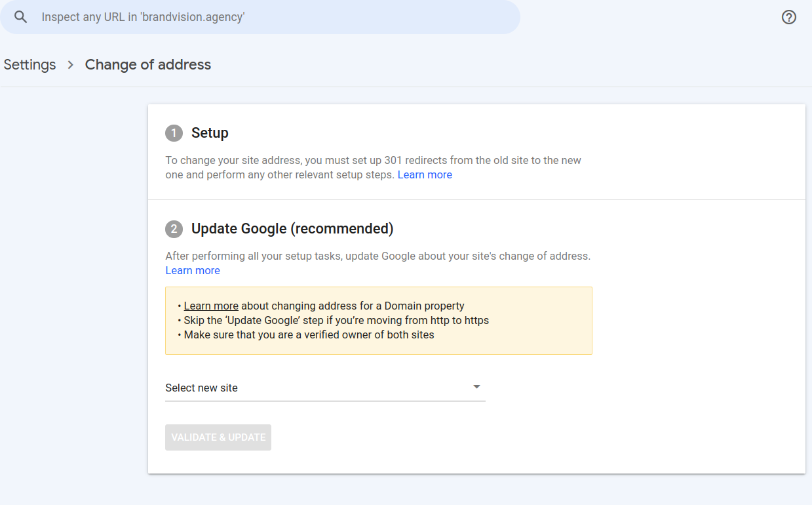This screenshot has width=812, height=505.
Task: Click the verified owner note line
Action: [x=309, y=334]
